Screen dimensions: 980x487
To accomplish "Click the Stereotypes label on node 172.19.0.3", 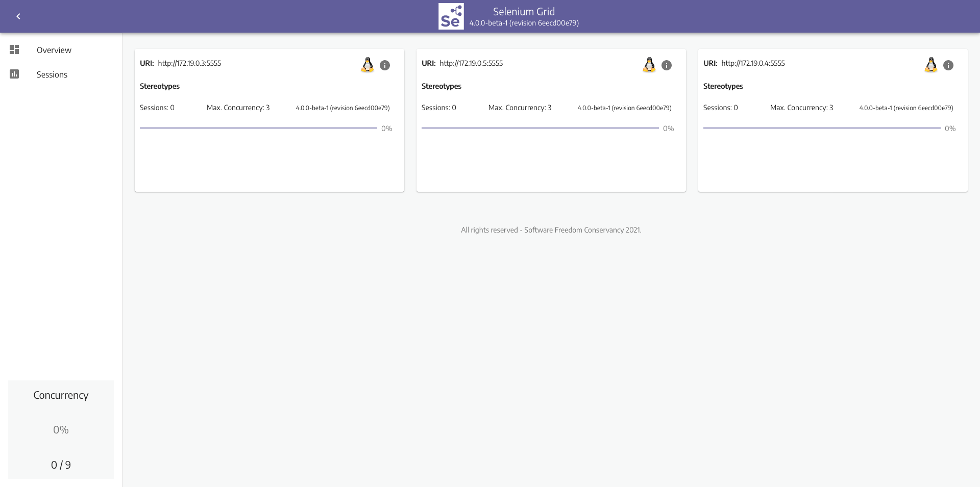I will [x=160, y=86].
